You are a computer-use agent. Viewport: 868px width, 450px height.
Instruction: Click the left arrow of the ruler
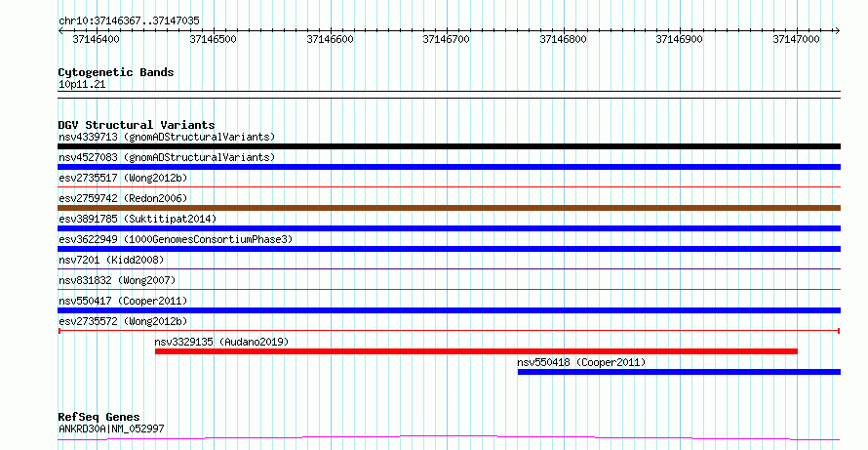tap(60, 31)
